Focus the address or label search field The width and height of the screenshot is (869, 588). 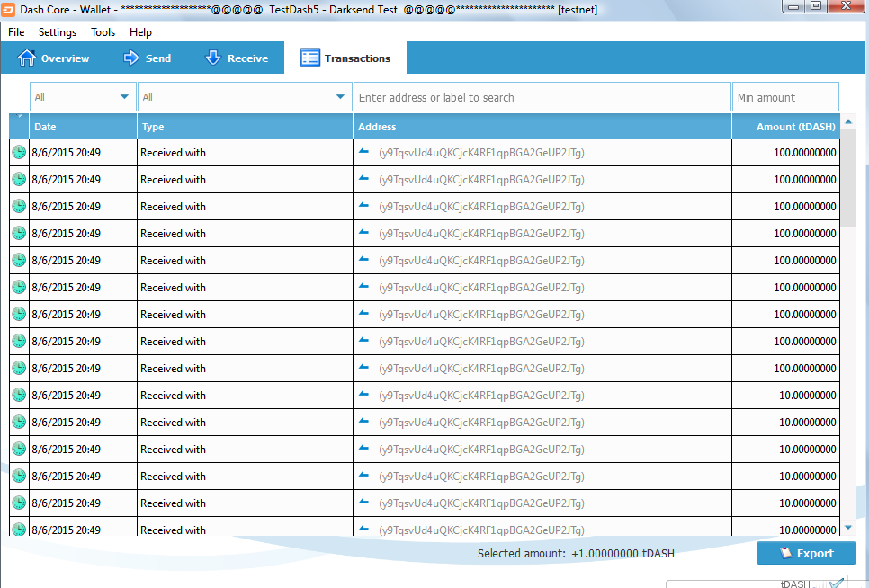coord(542,97)
